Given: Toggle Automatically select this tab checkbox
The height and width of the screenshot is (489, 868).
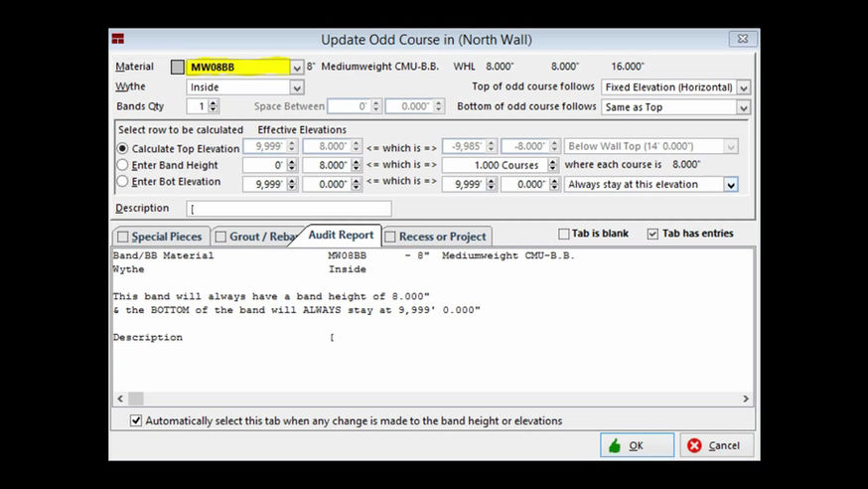Looking at the screenshot, I should click(136, 420).
